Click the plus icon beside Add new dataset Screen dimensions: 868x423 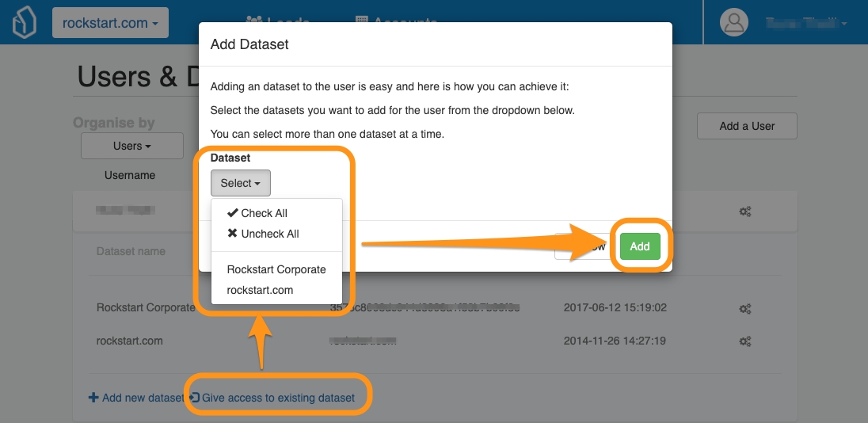click(x=93, y=398)
